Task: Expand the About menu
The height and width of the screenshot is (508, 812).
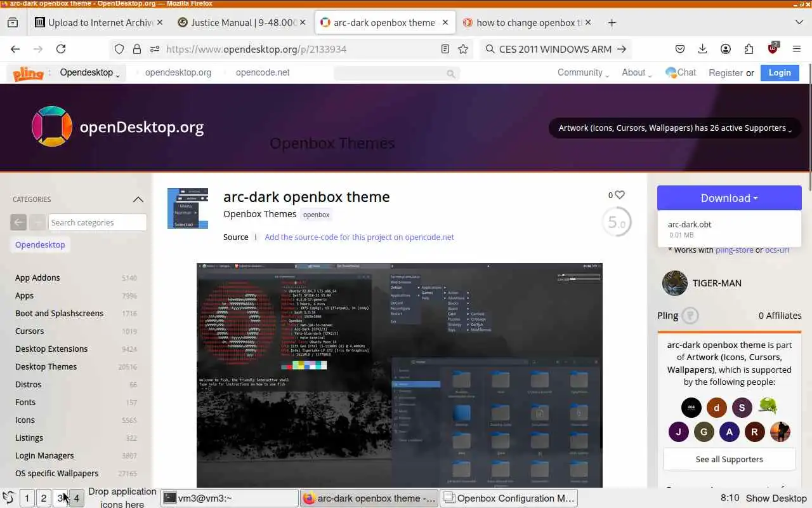Action: pos(636,72)
